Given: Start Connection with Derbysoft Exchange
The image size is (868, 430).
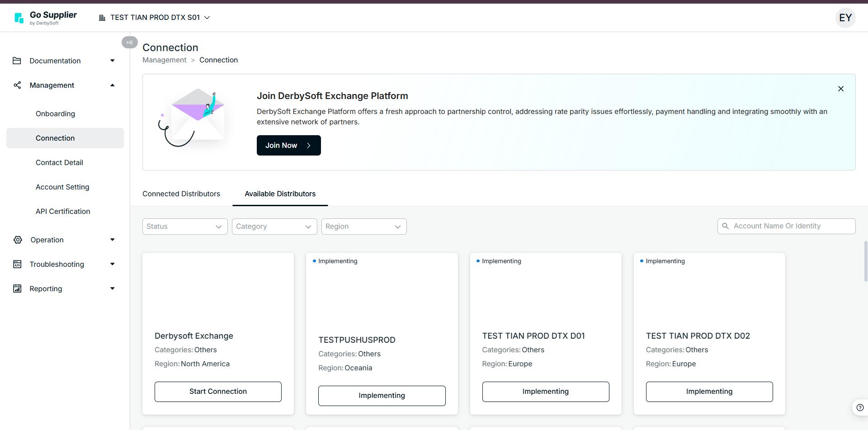Looking at the screenshot, I should coord(218,392).
